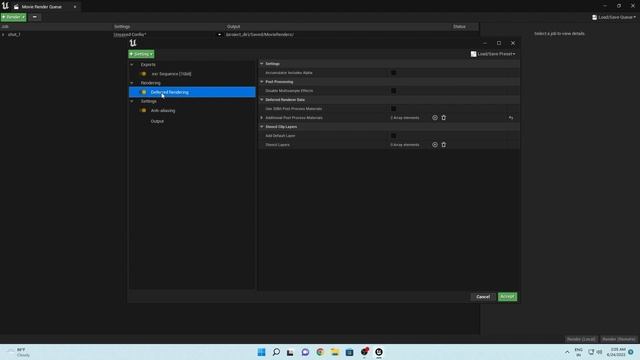
Task: Click the Unsaved Config settings link
Action: pos(130,35)
